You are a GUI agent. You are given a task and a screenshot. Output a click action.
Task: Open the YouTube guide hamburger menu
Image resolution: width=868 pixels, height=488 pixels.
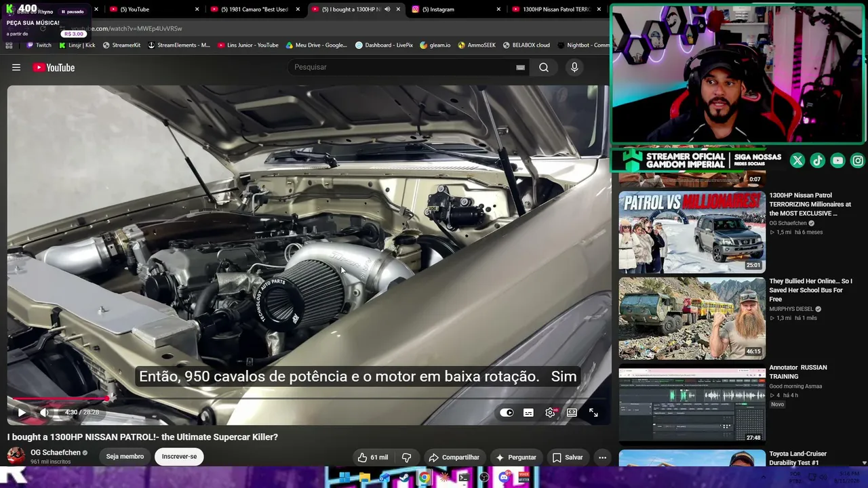(x=16, y=67)
